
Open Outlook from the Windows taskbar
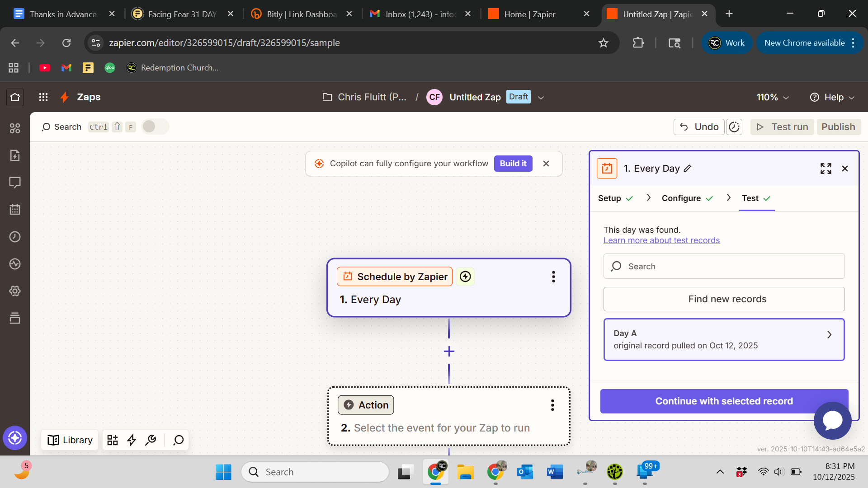click(525, 472)
